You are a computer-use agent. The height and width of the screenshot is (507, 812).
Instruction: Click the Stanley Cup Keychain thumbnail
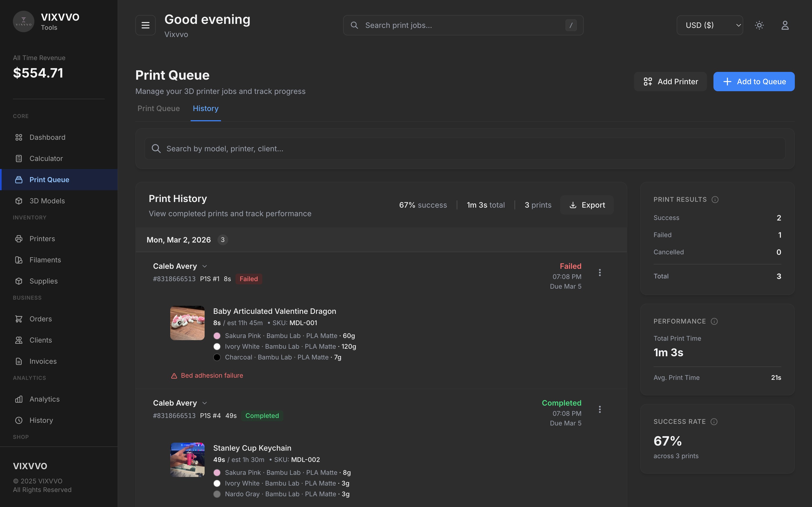click(x=187, y=459)
